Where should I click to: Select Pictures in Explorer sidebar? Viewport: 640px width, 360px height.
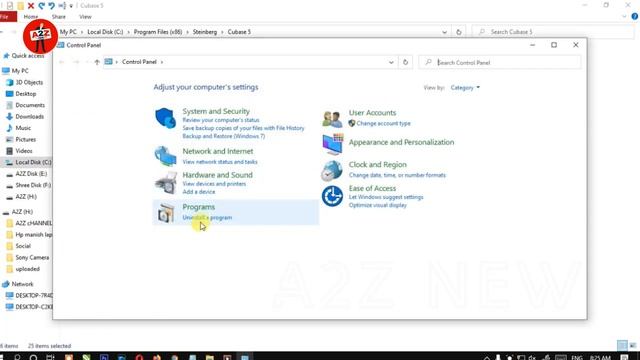click(x=26, y=140)
